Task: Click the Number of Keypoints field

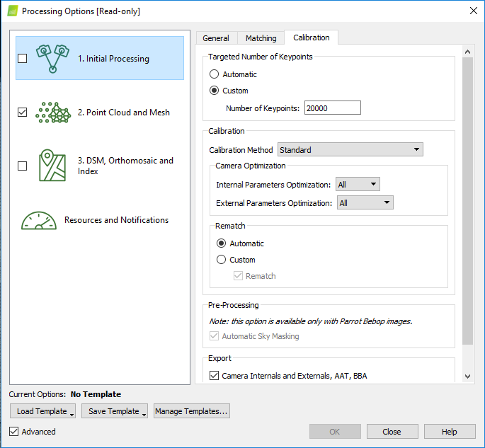Action: coord(332,108)
